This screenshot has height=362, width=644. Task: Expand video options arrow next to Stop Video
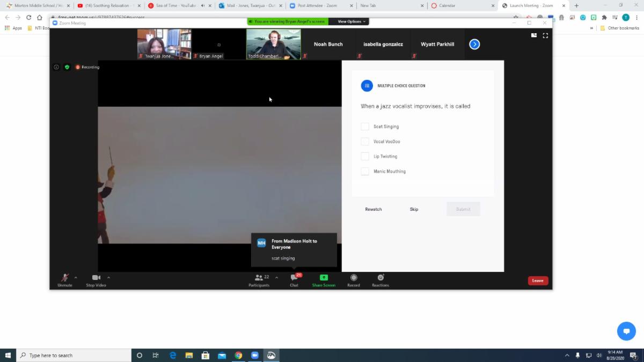click(x=108, y=278)
